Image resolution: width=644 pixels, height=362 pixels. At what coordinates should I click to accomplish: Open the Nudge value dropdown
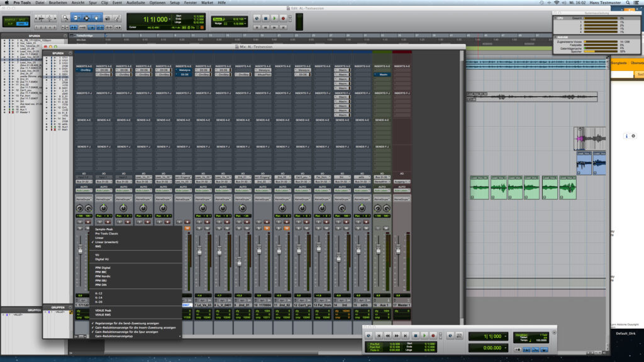click(x=246, y=23)
